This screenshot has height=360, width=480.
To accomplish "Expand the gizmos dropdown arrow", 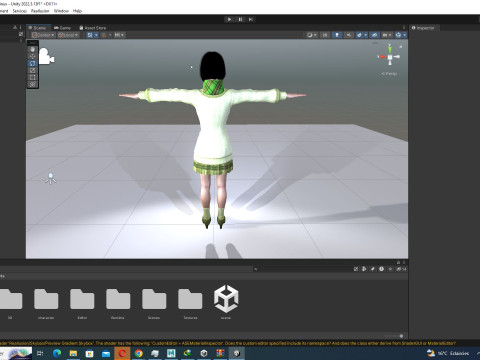I will (405, 35).
